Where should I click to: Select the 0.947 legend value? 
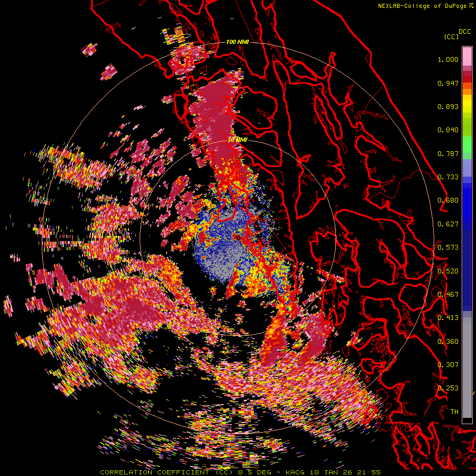tap(448, 83)
